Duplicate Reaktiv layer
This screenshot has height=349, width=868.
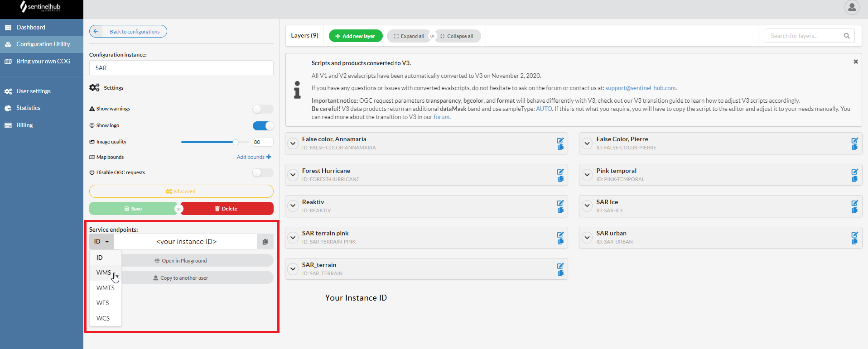tap(561, 210)
